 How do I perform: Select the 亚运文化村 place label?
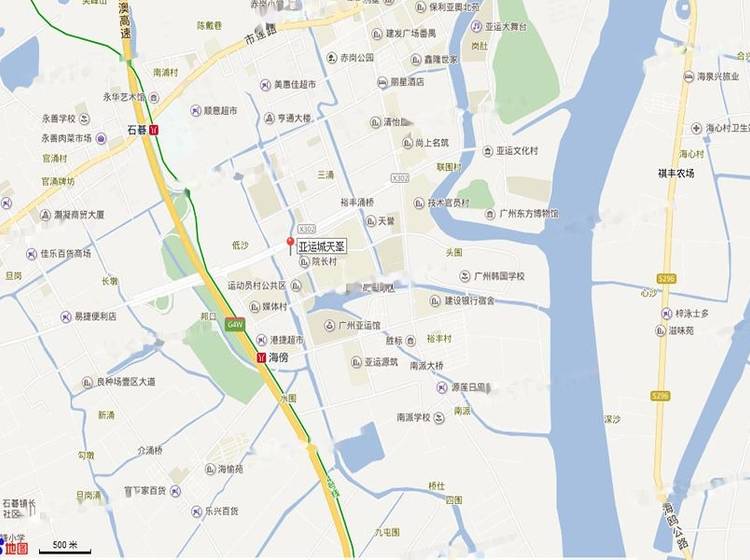click(x=517, y=151)
